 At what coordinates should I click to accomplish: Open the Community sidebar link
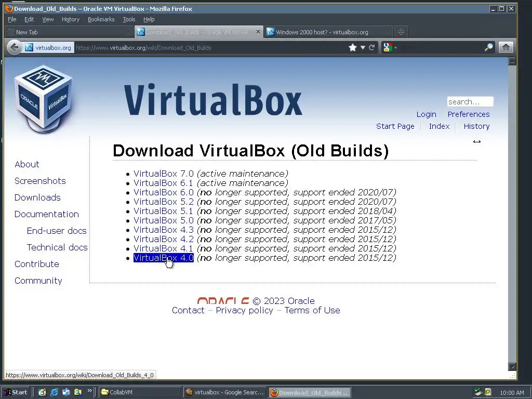coord(38,281)
